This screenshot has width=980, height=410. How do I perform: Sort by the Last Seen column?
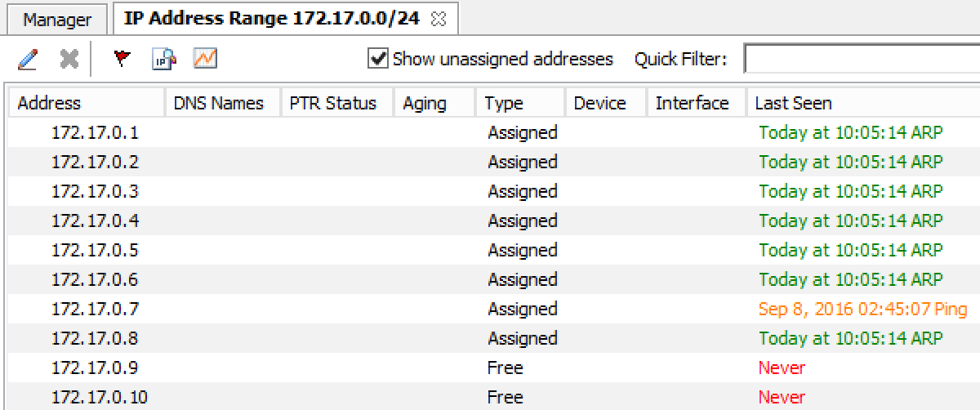click(x=793, y=103)
